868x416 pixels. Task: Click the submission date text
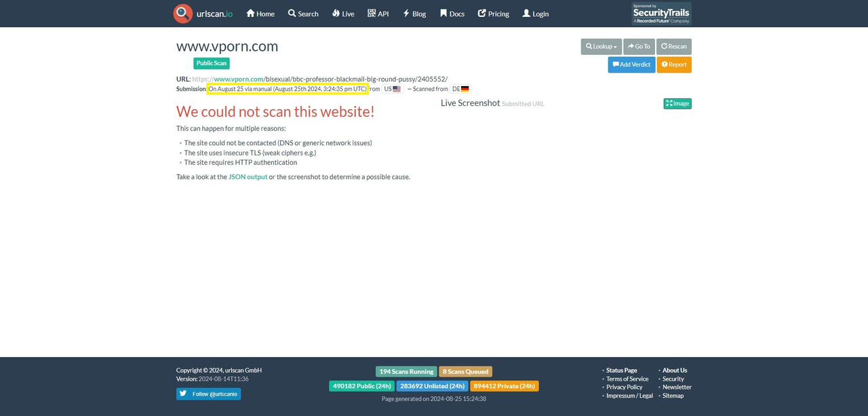[x=288, y=89]
